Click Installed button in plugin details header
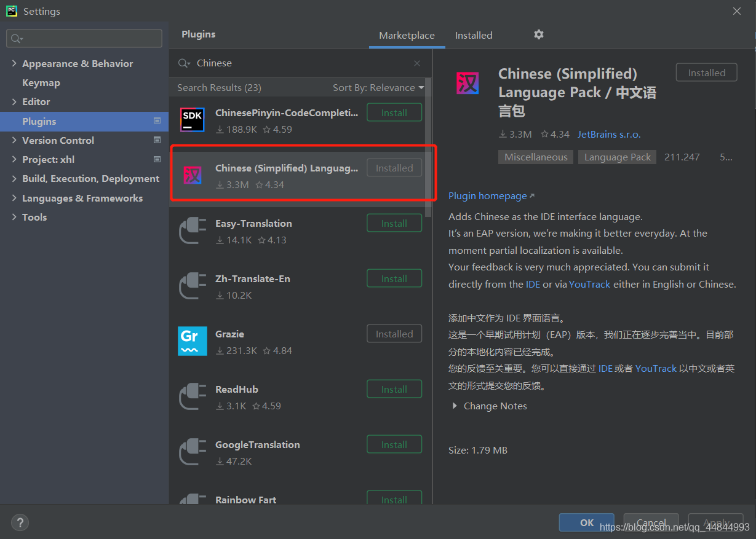756x539 pixels. coord(707,73)
